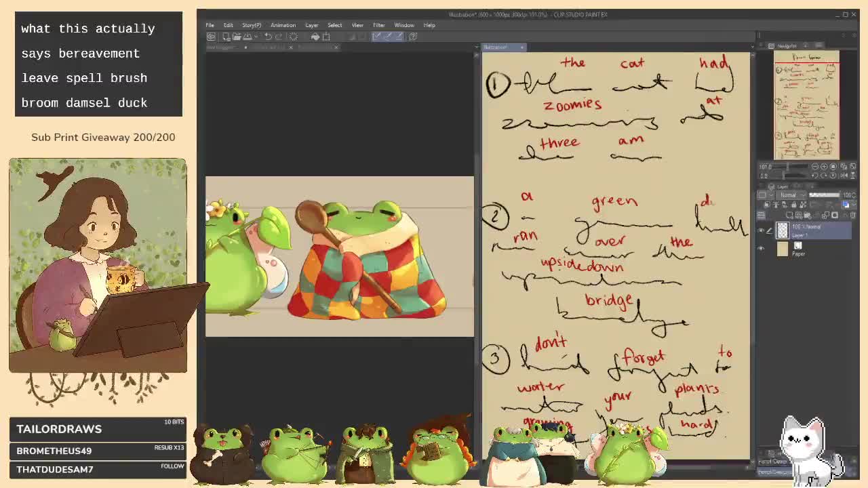Open the Filter menu

pyautogui.click(x=379, y=25)
